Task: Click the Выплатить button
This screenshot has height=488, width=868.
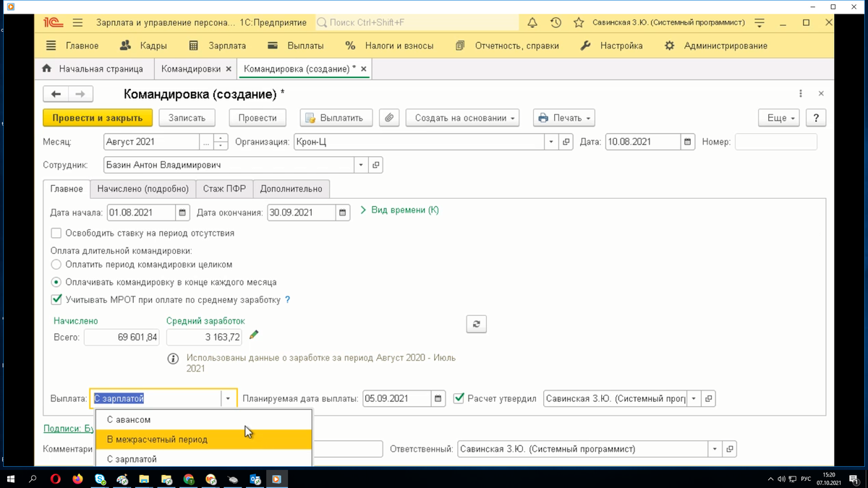Action: (x=336, y=118)
